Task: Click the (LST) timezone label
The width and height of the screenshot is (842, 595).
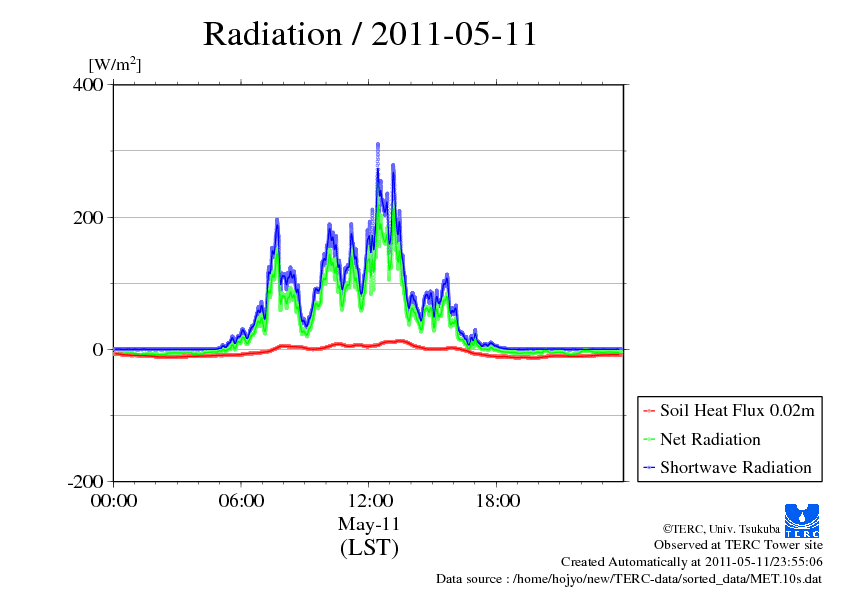Action: pyautogui.click(x=369, y=548)
